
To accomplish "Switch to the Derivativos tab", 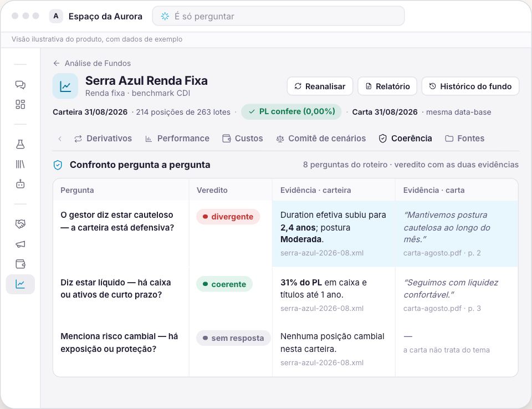I will click(x=103, y=139).
